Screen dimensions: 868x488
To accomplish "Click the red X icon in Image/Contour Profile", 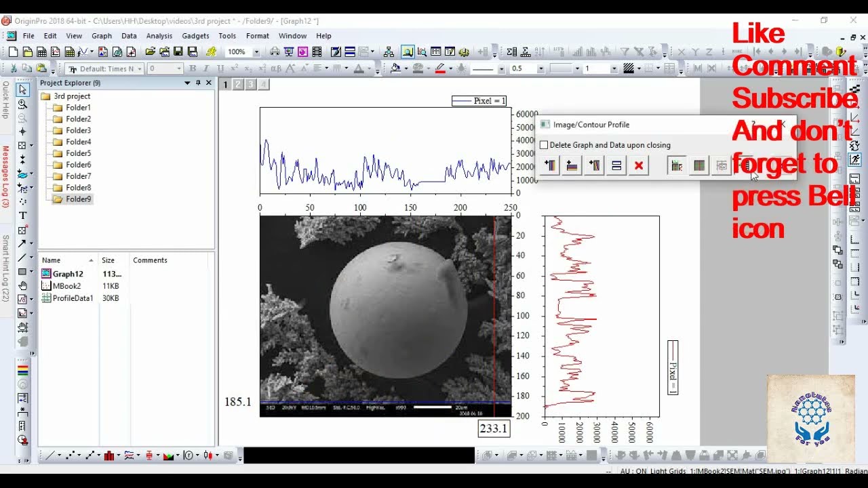I will point(638,165).
